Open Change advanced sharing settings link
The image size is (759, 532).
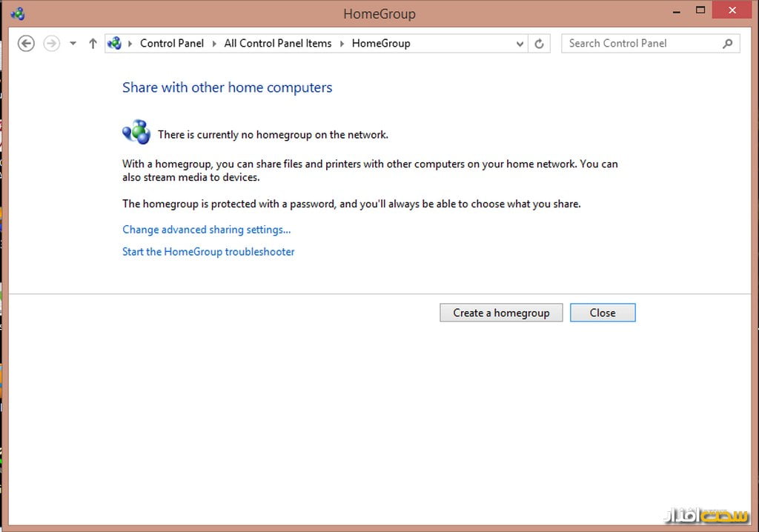tap(206, 230)
